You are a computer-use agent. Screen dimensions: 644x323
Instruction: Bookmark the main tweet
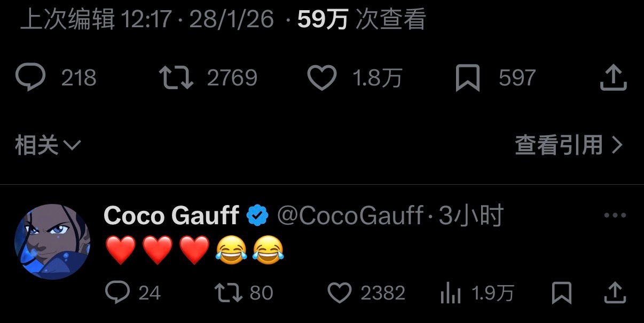click(x=467, y=77)
